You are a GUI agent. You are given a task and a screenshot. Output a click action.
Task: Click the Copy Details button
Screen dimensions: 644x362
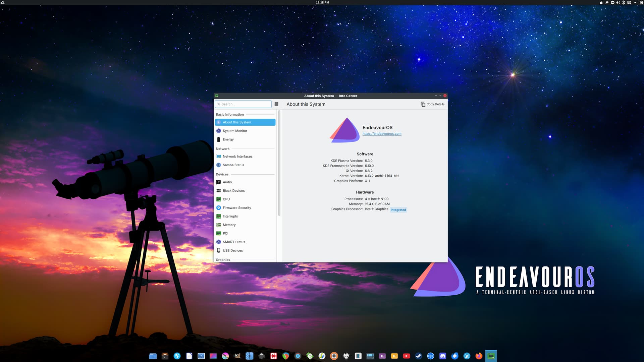tap(433, 104)
